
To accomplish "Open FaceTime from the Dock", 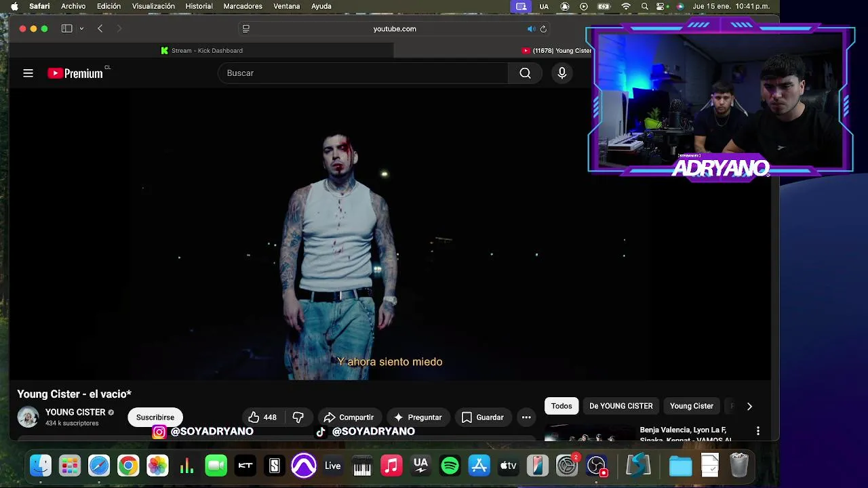I will pyautogui.click(x=216, y=466).
